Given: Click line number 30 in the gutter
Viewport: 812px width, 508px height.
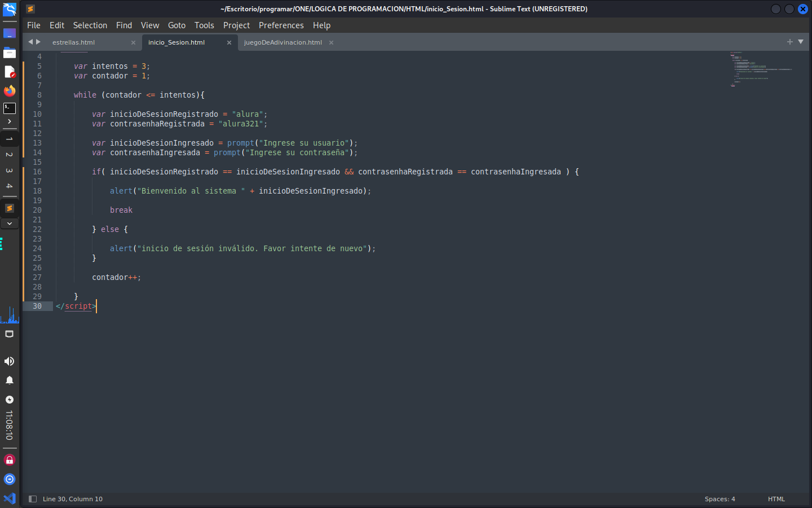Looking at the screenshot, I should coord(37,306).
